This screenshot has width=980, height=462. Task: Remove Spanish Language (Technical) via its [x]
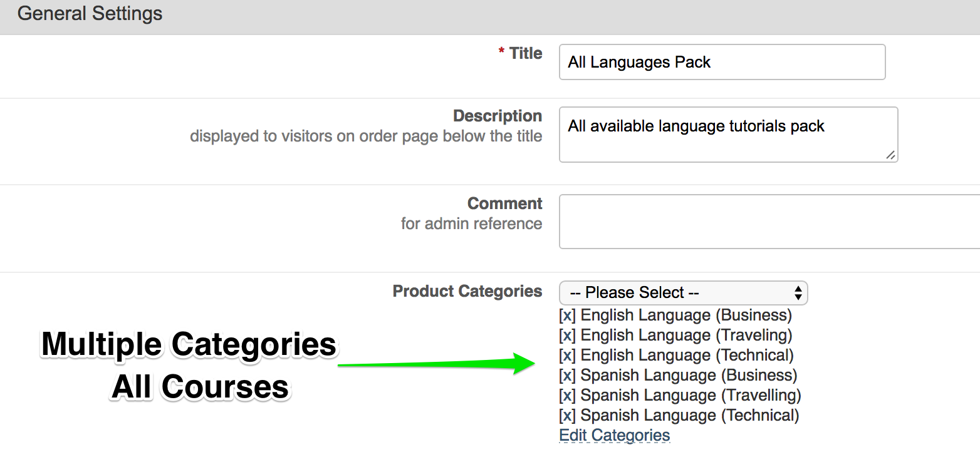(x=566, y=416)
